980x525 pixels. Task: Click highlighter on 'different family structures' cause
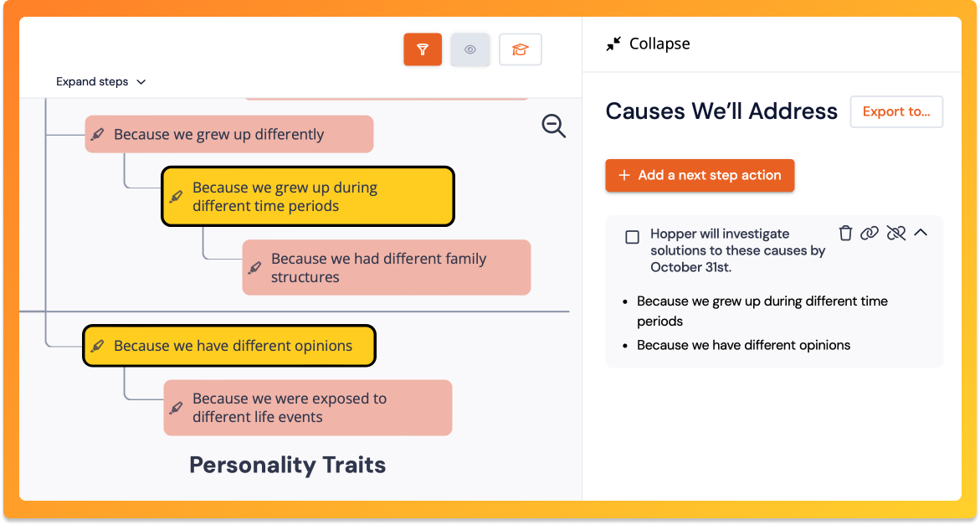[x=255, y=268]
